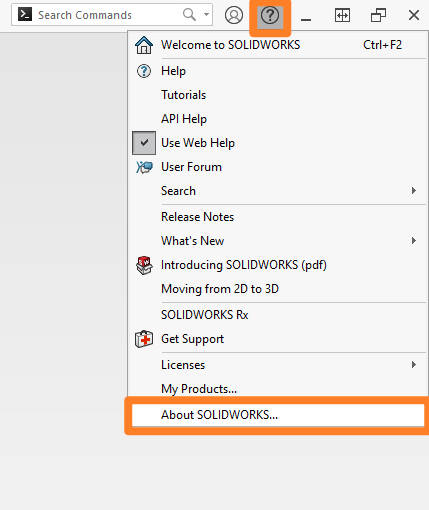Click the Introducing SOLIDWORKS pdf box icon
This screenshot has height=510, width=429.
(144, 265)
